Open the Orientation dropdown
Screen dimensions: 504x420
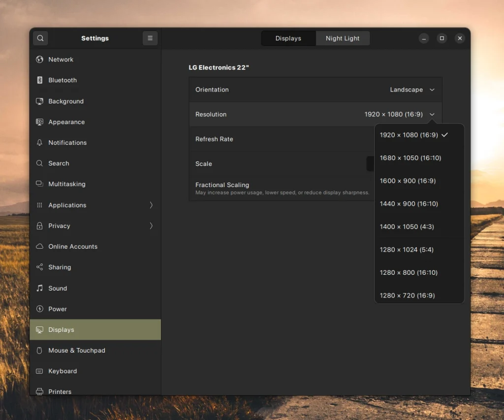tap(413, 90)
